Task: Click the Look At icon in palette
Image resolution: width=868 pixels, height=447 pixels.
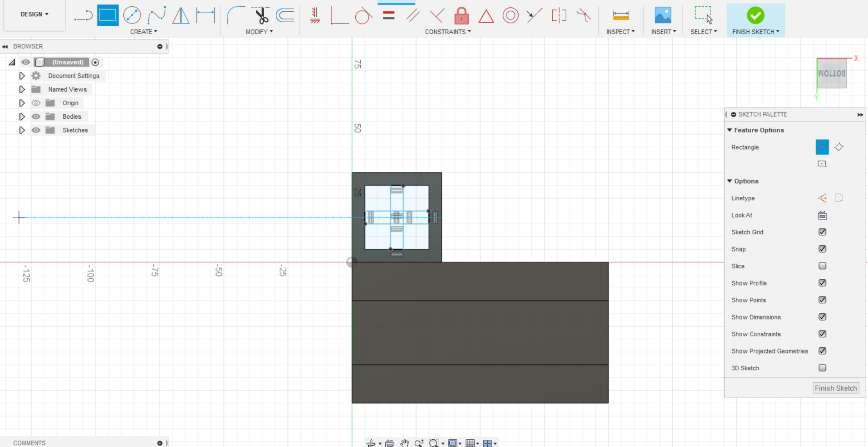Action: (822, 215)
